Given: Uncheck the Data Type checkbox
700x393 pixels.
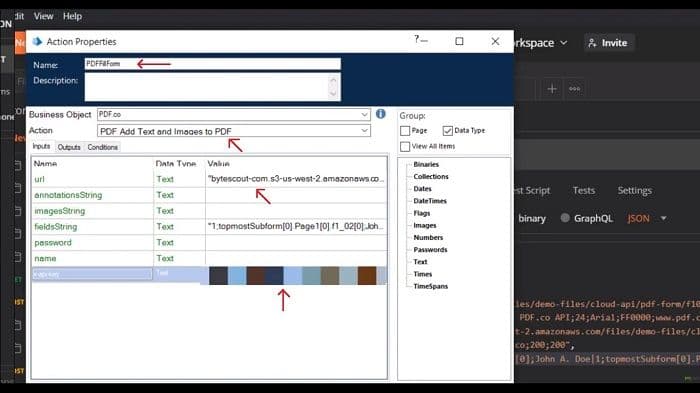Looking at the screenshot, I should click(x=447, y=130).
